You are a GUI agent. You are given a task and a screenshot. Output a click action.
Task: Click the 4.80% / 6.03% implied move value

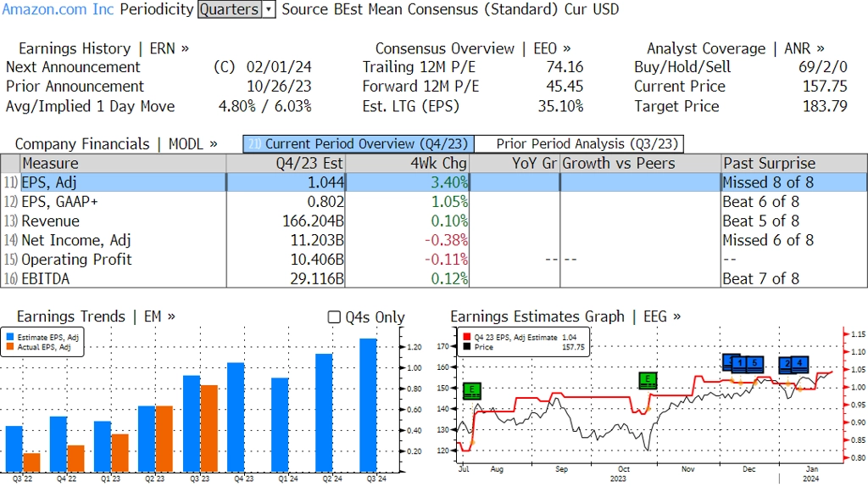click(265, 106)
